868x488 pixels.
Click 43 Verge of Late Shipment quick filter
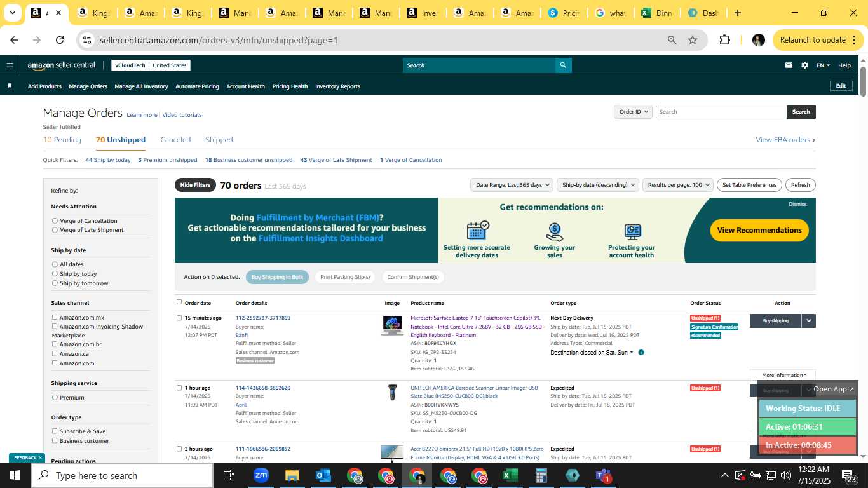(336, 160)
